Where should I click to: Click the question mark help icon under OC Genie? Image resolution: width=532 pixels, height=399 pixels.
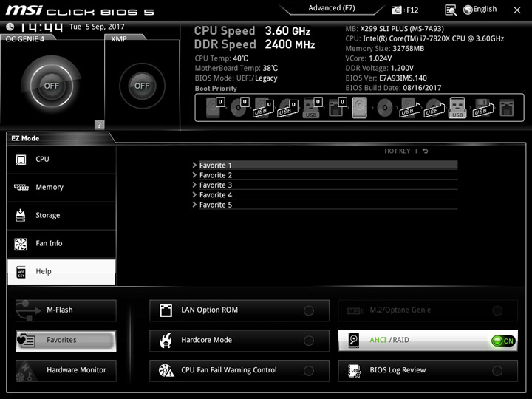(x=99, y=125)
